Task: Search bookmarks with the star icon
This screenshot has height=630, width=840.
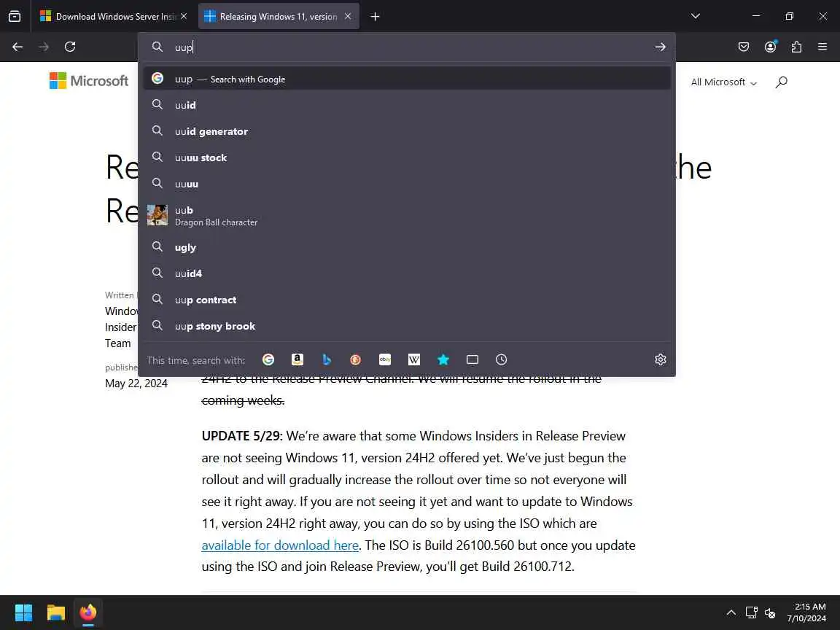Action: 443,359
